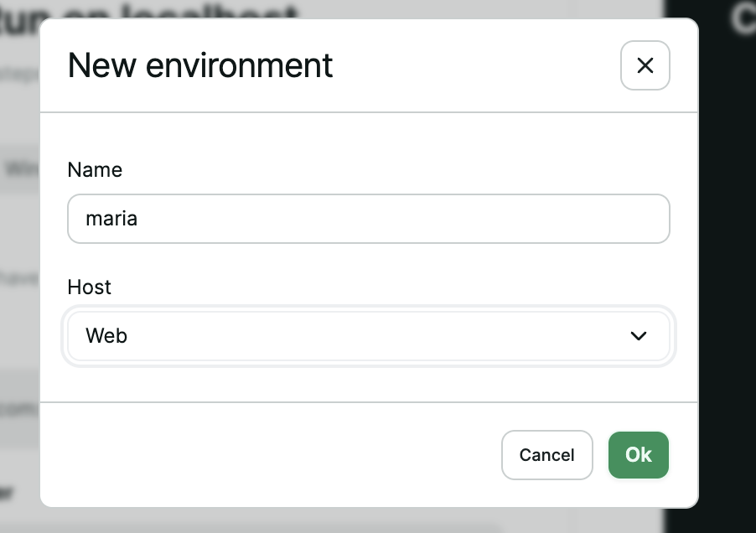The image size is (756, 533).
Task: Click the Name label above the input
Action: point(95,169)
